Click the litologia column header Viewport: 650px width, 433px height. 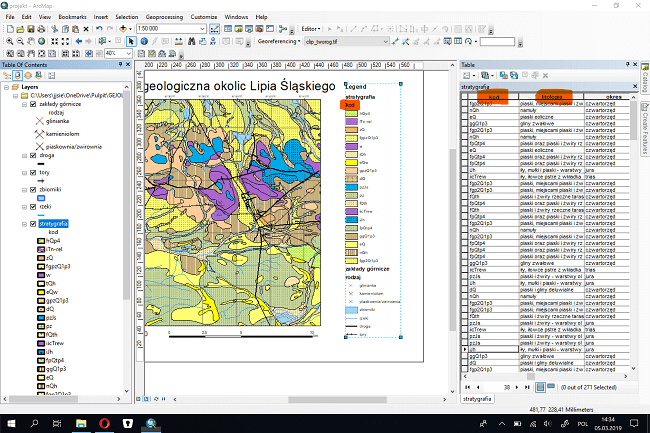pos(552,97)
